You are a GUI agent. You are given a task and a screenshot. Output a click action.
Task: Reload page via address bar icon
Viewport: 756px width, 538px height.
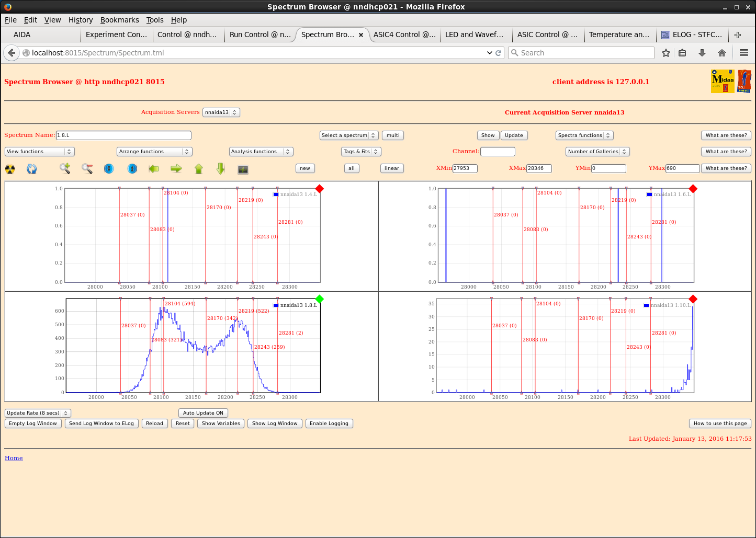(499, 53)
